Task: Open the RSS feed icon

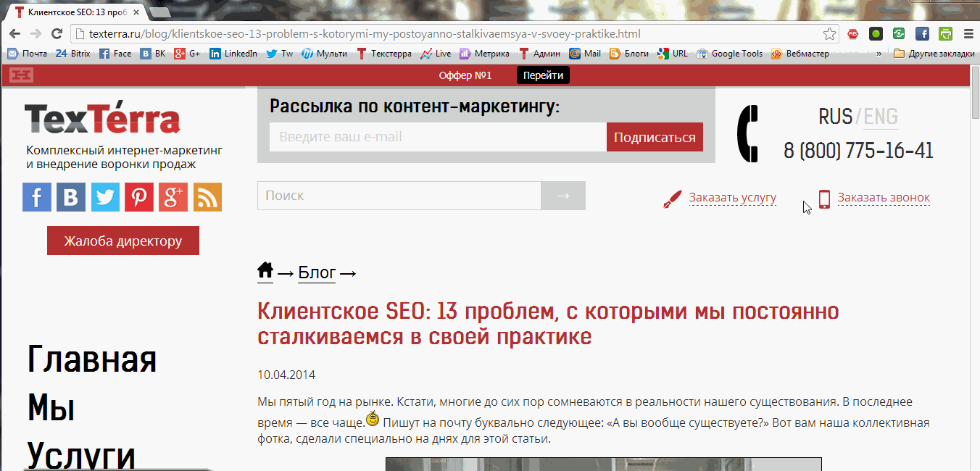Action: pos(207,197)
